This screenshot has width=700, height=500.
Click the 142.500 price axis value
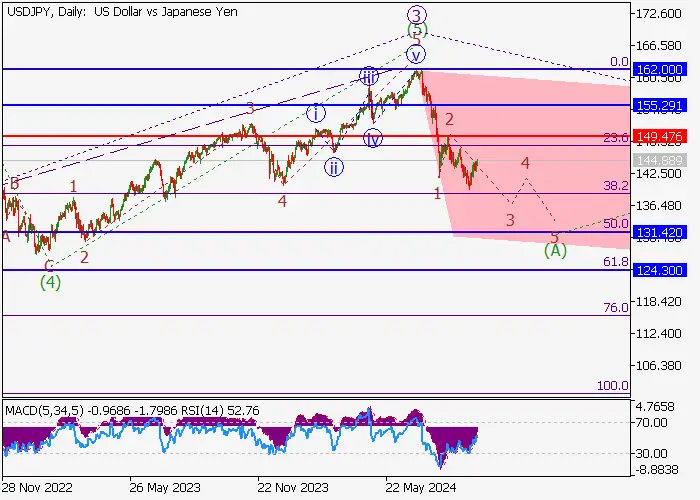pos(658,173)
